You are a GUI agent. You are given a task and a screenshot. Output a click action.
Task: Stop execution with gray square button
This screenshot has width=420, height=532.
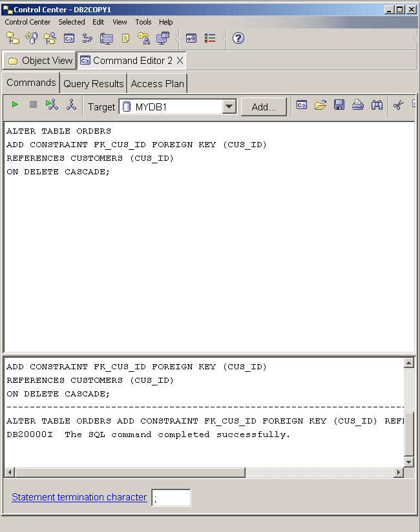pyautogui.click(x=33, y=105)
